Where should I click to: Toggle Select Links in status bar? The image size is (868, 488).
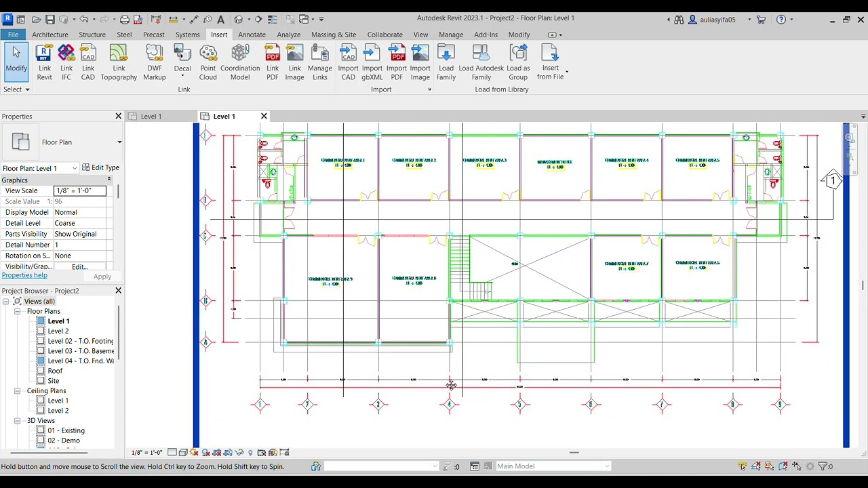pos(743,466)
